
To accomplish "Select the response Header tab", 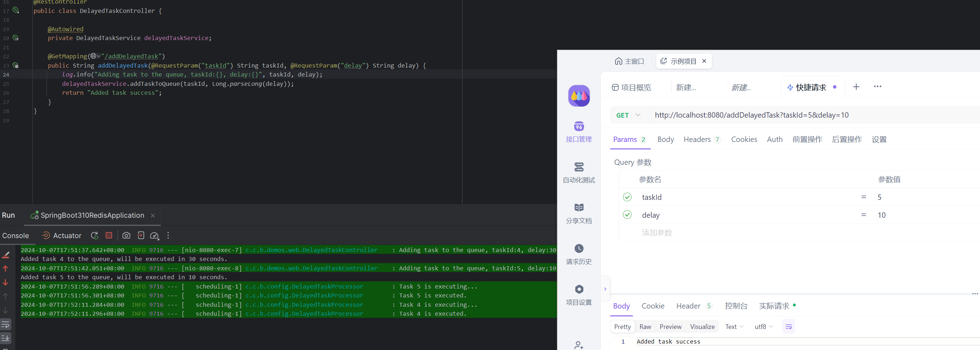I will pyautogui.click(x=693, y=306).
